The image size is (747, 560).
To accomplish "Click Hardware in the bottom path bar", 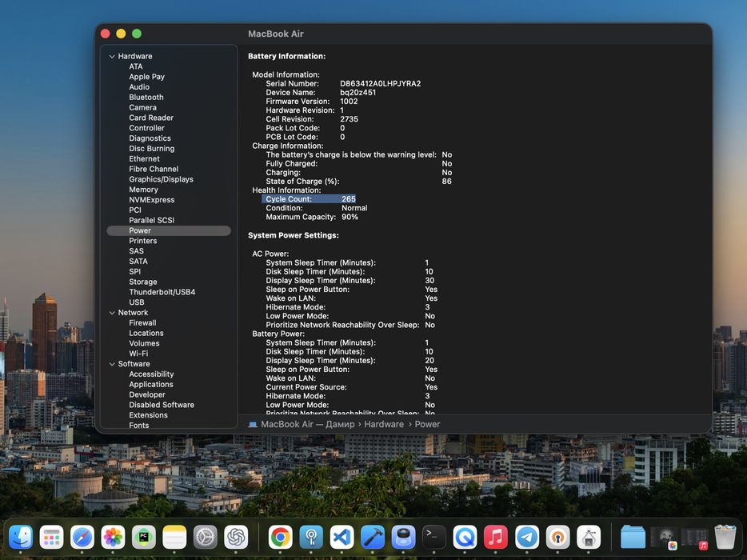I will click(384, 424).
